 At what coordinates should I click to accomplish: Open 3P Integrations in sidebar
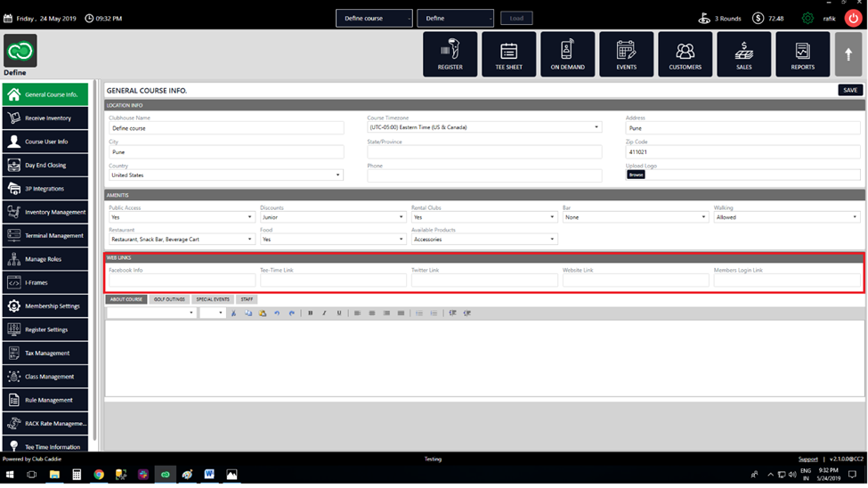click(x=45, y=188)
